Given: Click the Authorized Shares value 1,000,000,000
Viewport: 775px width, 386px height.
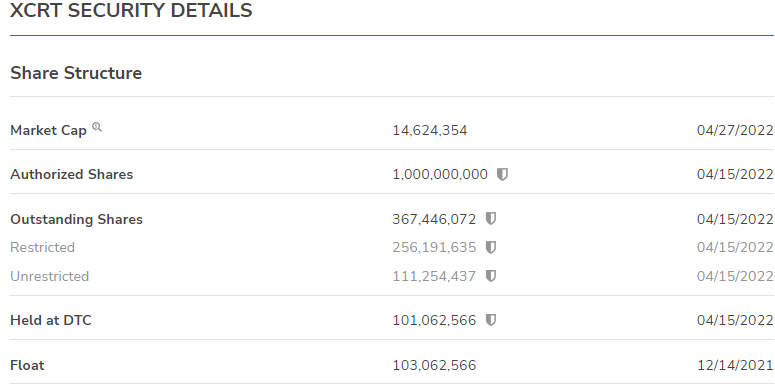Looking at the screenshot, I should (440, 174).
